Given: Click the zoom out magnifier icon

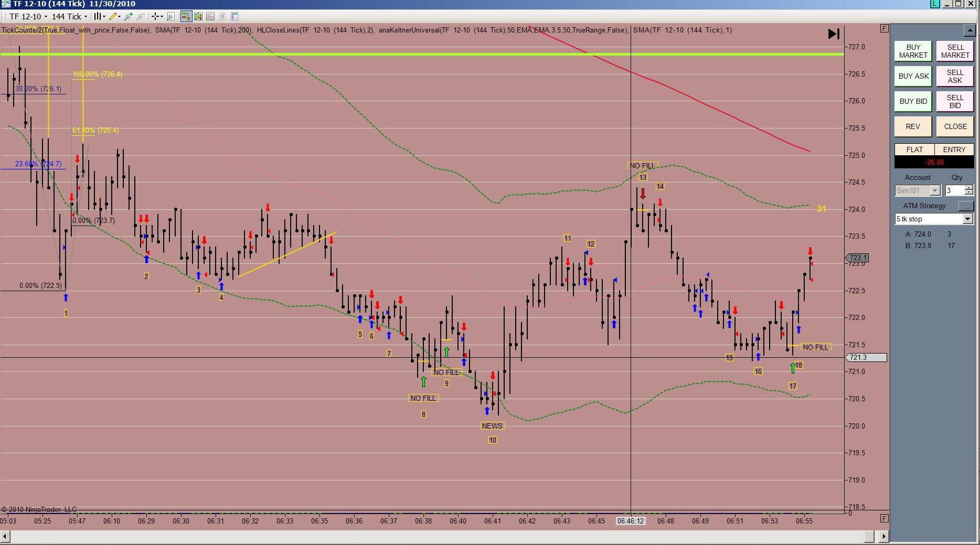Looking at the screenshot, I should [141, 16].
